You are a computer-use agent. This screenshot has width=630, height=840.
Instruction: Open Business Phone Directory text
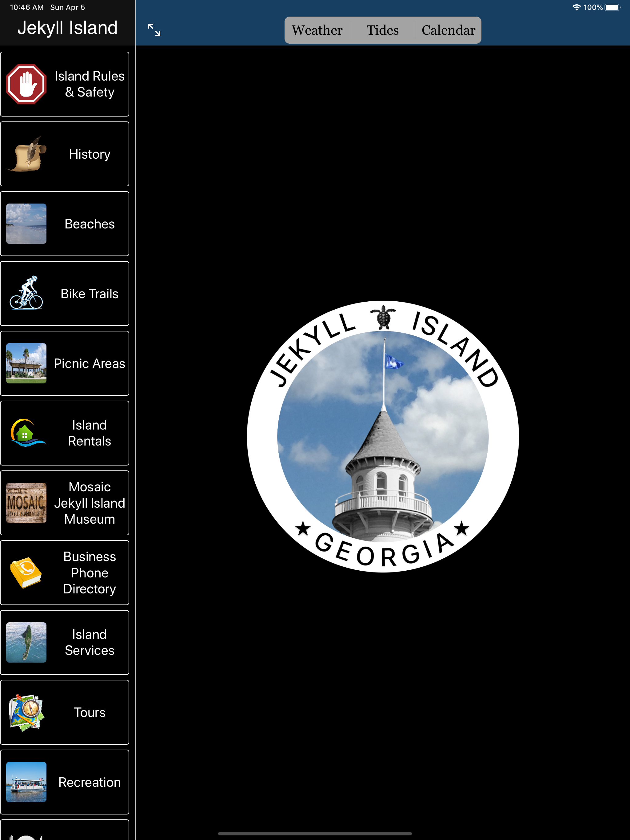click(90, 573)
